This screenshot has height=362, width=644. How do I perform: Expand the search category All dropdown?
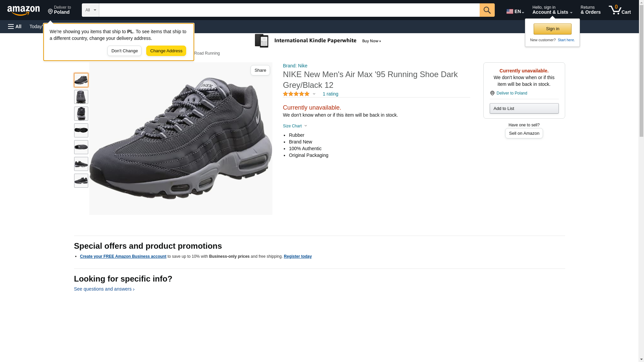(91, 10)
